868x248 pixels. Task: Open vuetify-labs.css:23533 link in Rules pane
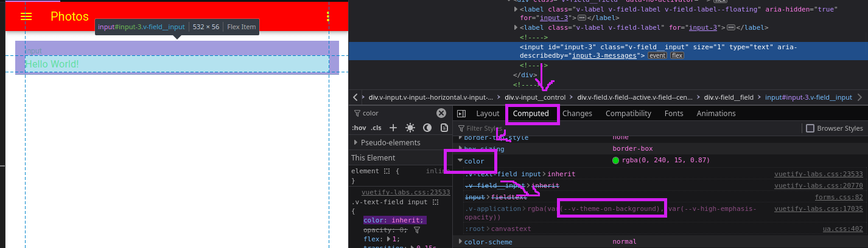point(405,192)
